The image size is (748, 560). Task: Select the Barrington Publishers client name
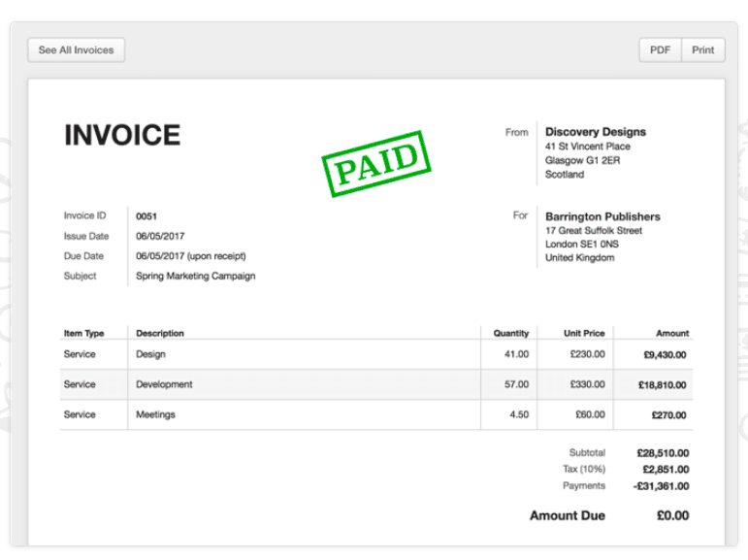602,216
